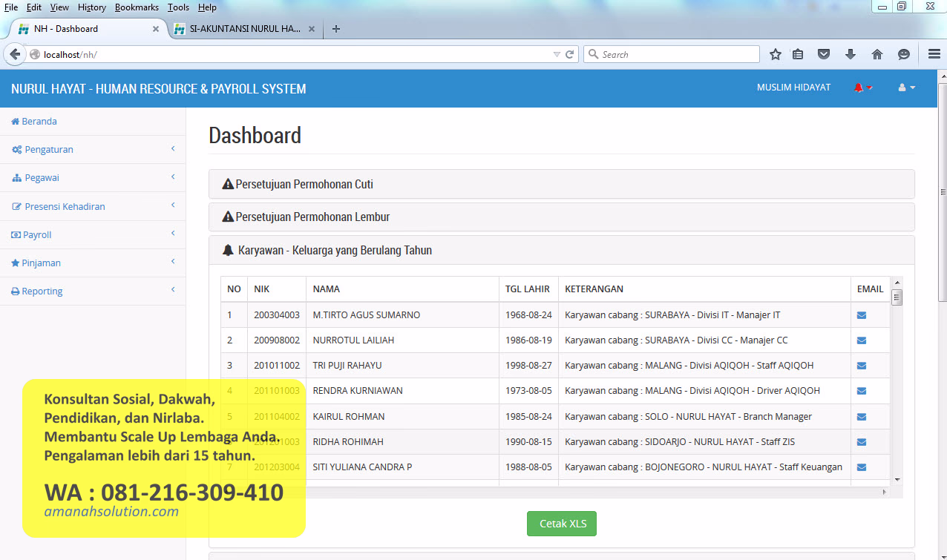
Task: Switch to the SI-AKUNTANSI NURUL HA tab
Action: point(245,29)
